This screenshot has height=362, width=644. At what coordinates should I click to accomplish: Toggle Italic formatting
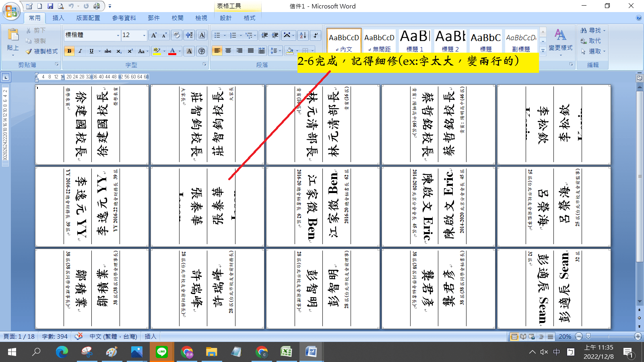[x=80, y=51]
